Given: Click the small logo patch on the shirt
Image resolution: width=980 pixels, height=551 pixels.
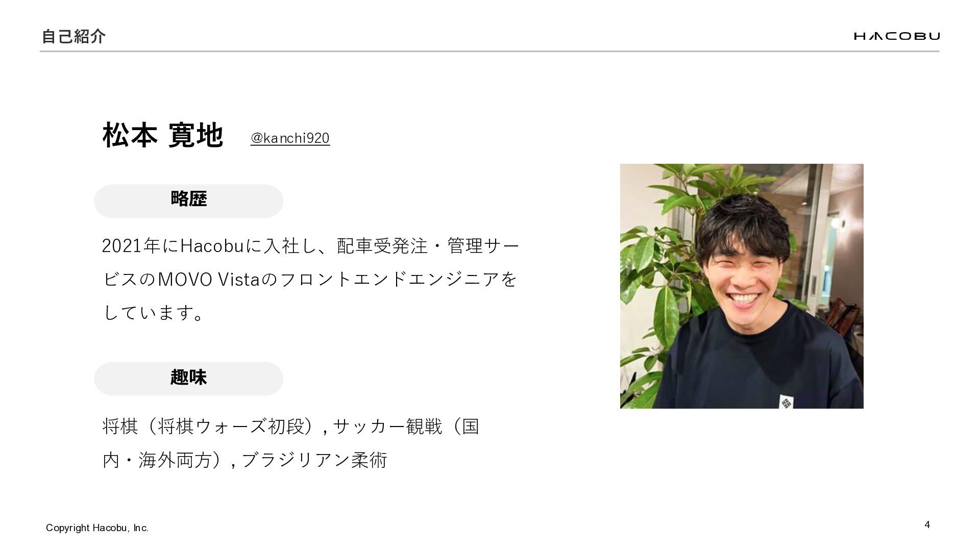Looking at the screenshot, I should [x=786, y=403].
